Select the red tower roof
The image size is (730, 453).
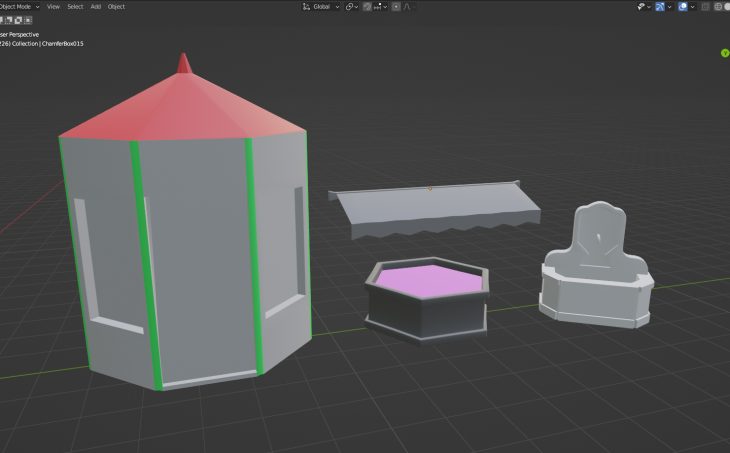180,110
